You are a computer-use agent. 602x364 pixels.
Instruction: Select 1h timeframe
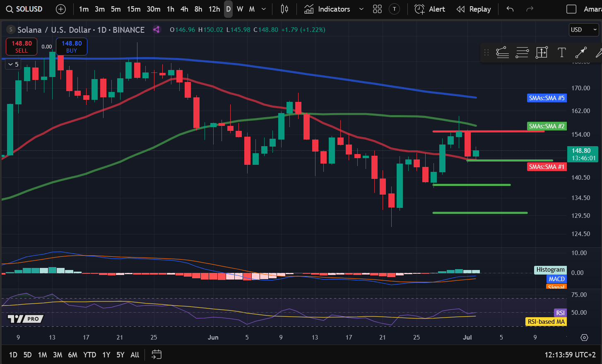(x=171, y=9)
